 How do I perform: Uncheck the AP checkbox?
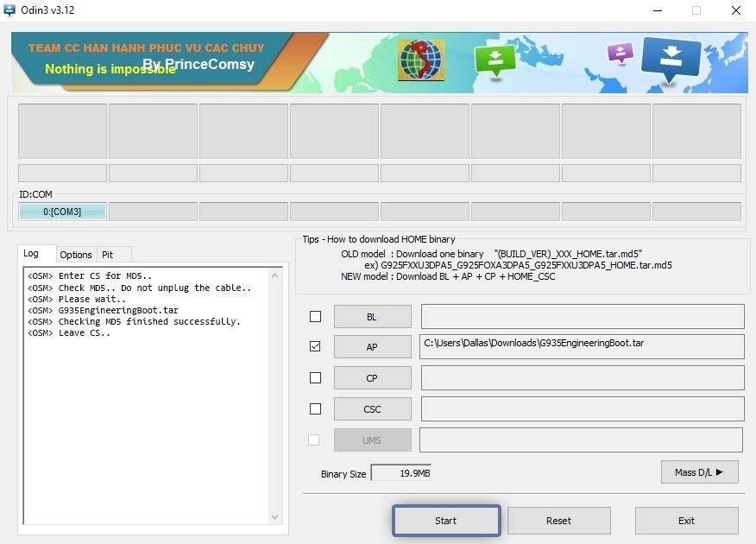coord(315,346)
